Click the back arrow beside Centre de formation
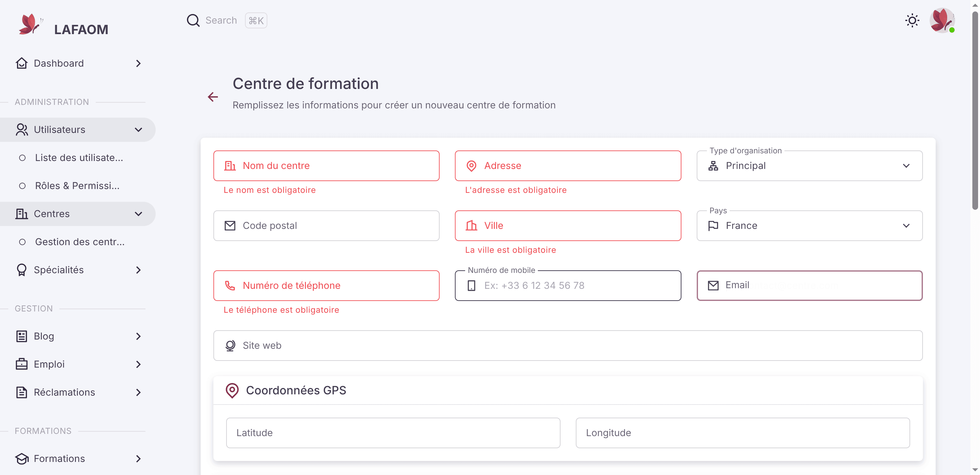The width and height of the screenshot is (980, 475). click(213, 97)
